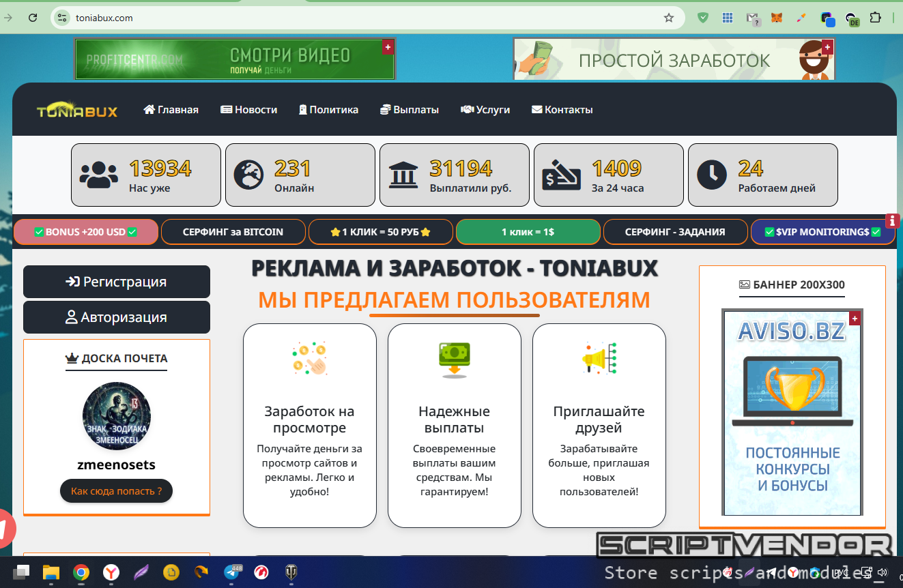This screenshot has width=903, height=588.
Task: Click the coins icon above Заработок на просмотре
Action: click(x=310, y=359)
